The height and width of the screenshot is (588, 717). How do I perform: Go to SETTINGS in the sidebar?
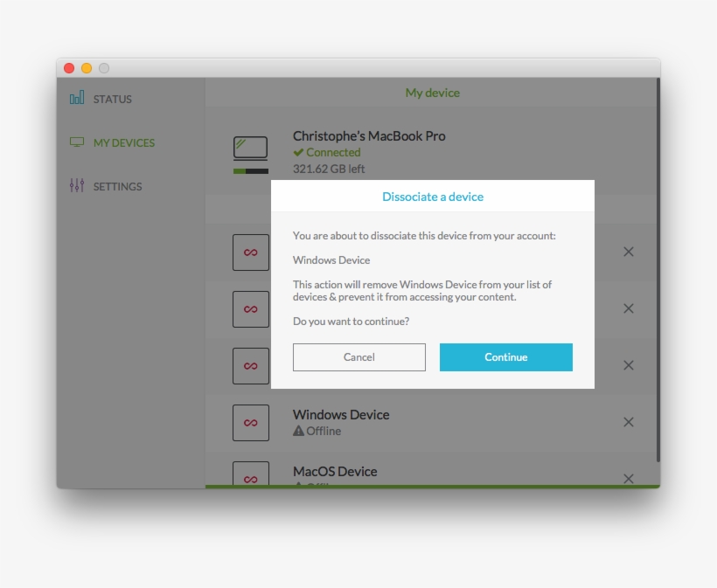coord(117,187)
